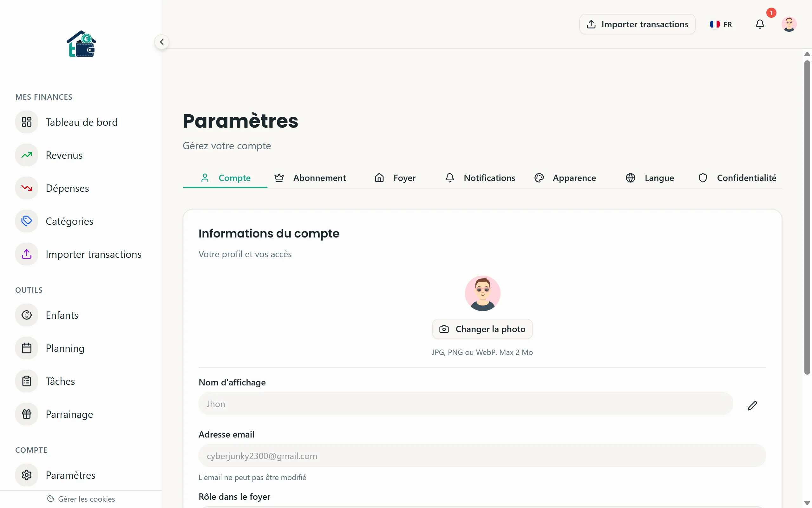Image resolution: width=812 pixels, height=508 pixels.
Task: Open Importer transactions in sidebar
Action: (81, 254)
